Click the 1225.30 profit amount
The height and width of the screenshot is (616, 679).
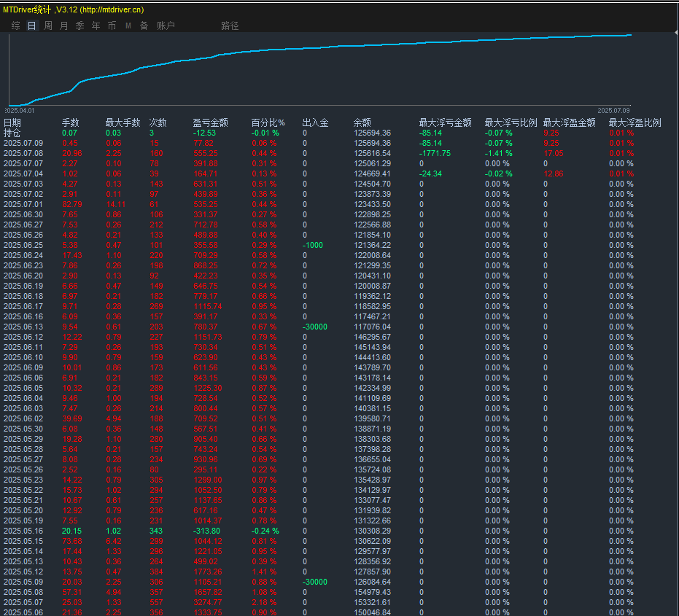tap(208, 389)
